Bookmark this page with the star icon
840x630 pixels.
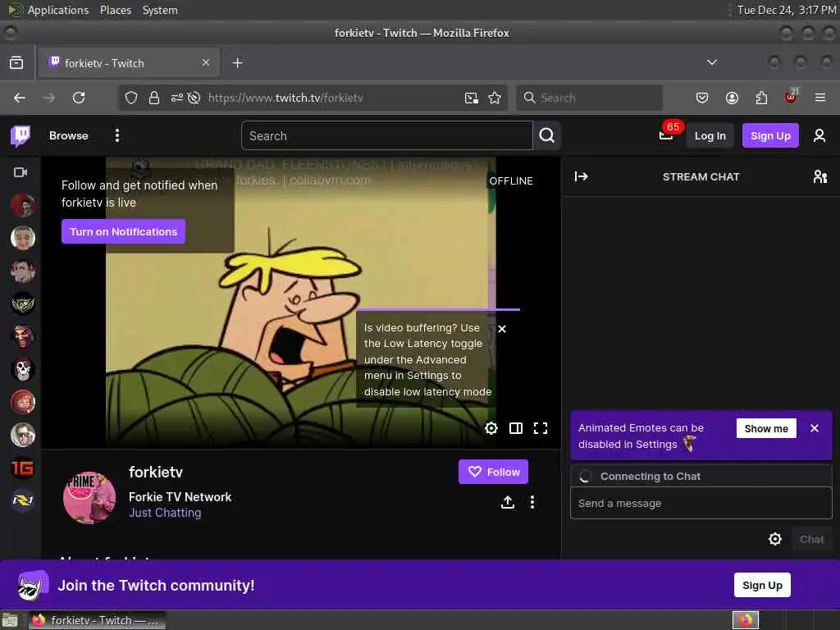click(495, 98)
